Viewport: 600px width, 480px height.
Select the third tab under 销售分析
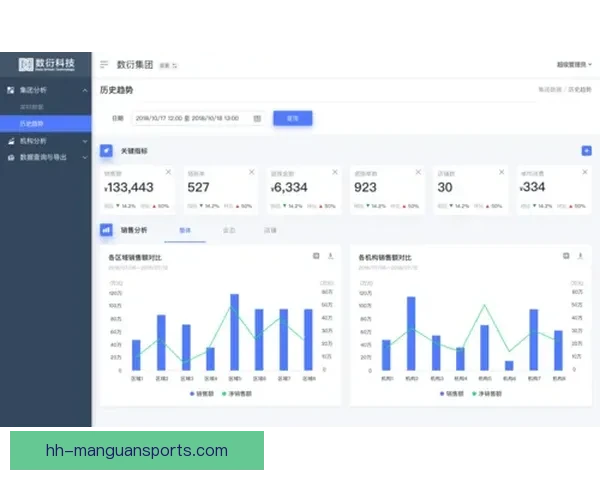[x=270, y=230]
